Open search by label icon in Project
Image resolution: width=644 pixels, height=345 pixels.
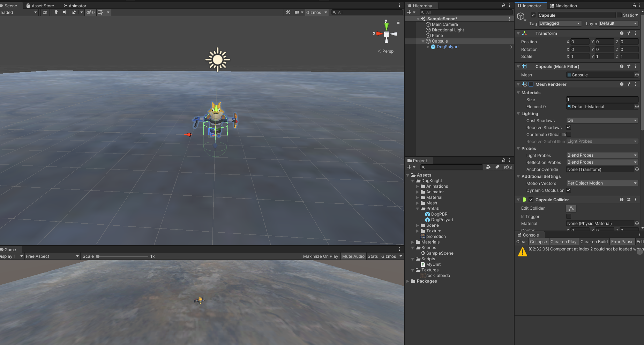[x=497, y=167]
